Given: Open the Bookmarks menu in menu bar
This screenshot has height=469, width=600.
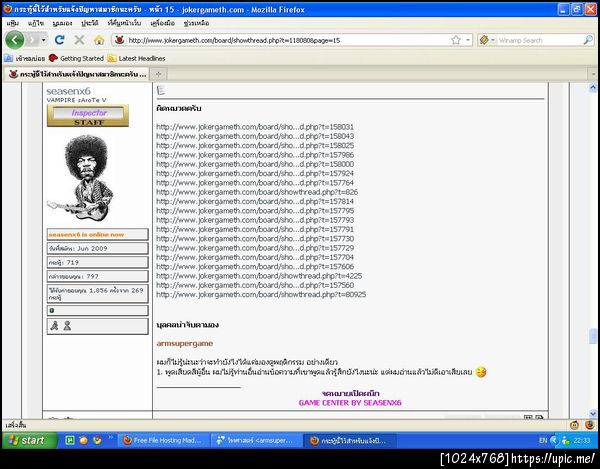Looking at the screenshot, I should click(x=124, y=23).
